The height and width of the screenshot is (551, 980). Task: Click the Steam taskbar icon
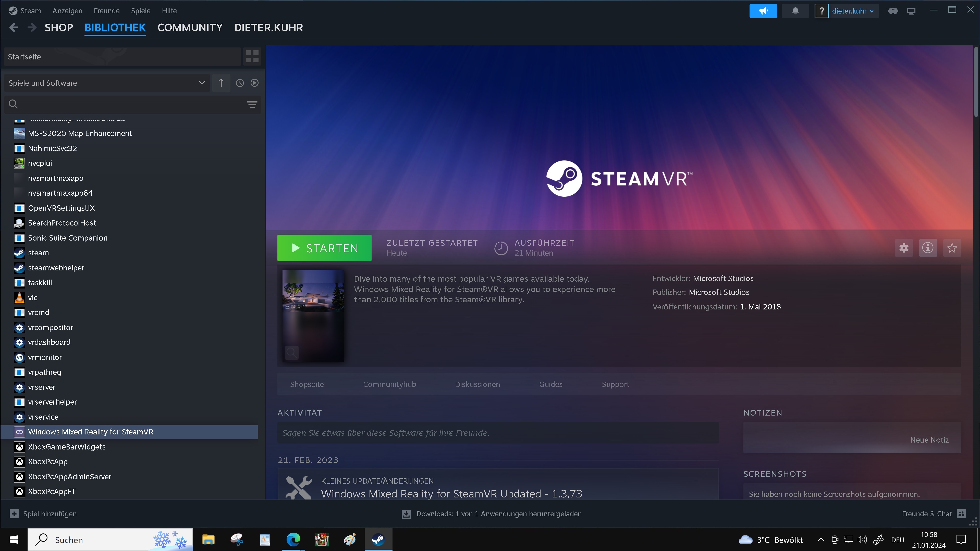(x=378, y=540)
